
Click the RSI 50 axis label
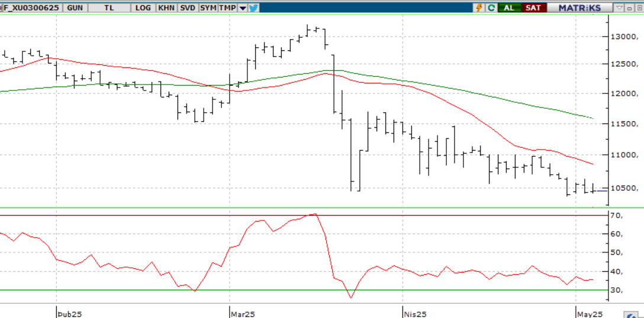(617, 253)
